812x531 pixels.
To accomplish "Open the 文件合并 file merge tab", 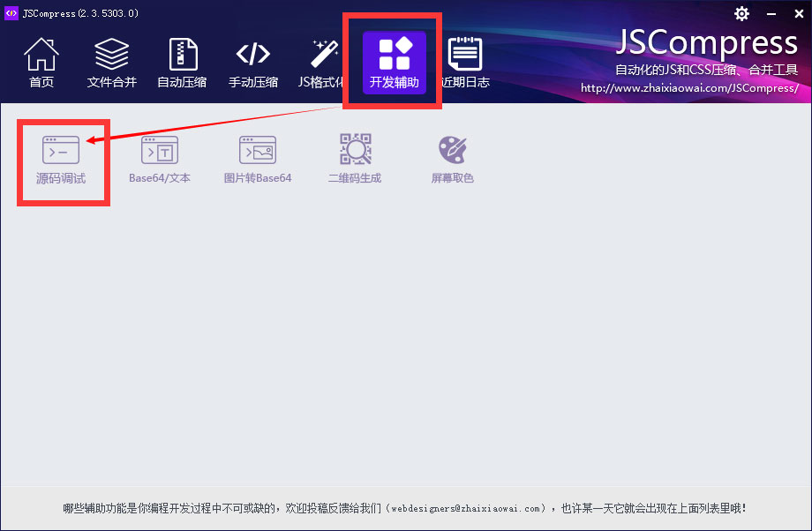I will (x=112, y=63).
